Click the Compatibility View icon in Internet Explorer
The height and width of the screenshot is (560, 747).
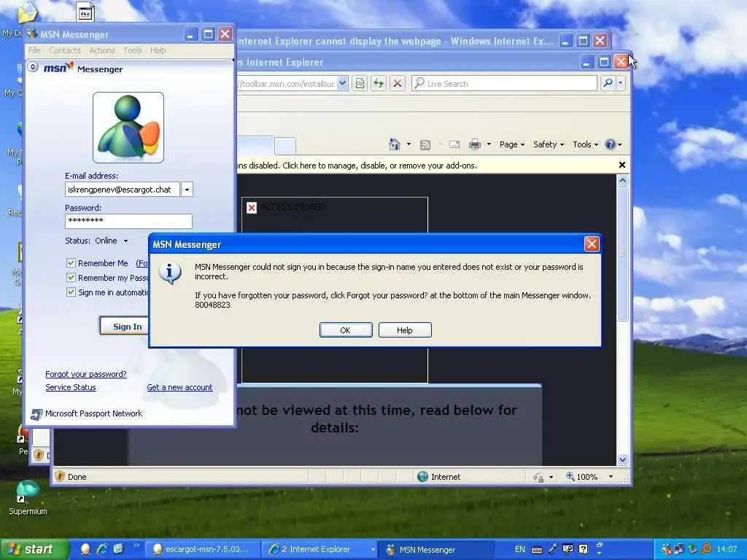coord(360,84)
